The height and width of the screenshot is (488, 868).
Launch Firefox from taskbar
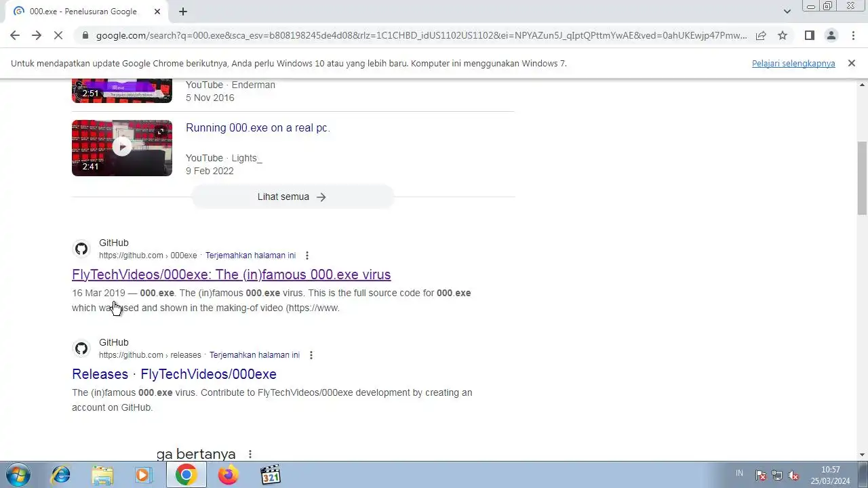coord(229,474)
